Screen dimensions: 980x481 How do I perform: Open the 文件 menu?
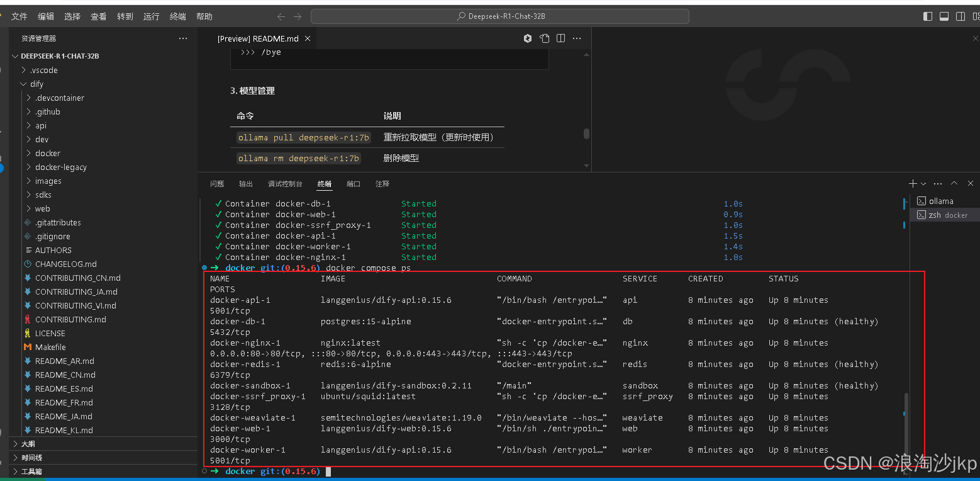[x=19, y=17]
